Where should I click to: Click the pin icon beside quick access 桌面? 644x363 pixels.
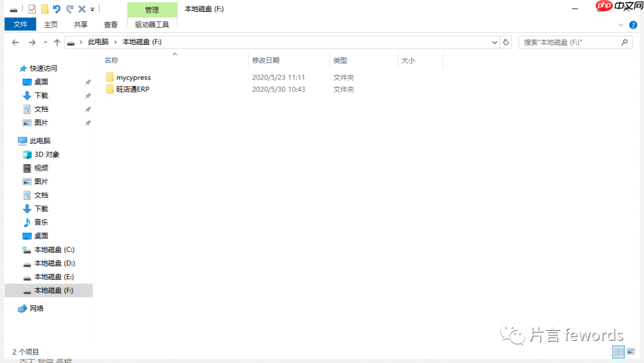pyautogui.click(x=88, y=82)
